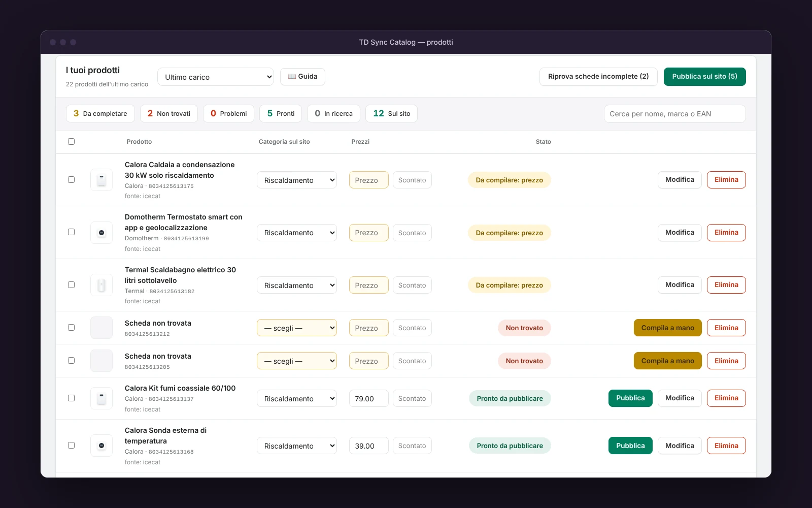Toggle the select-all checkbox in table header

click(71, 142)
